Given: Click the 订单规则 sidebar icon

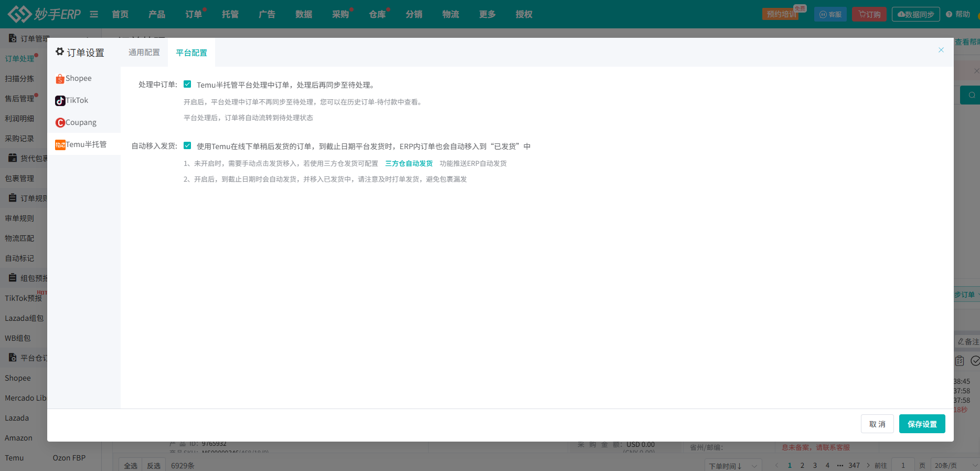Looking at the screenshot, I should 13,198.
